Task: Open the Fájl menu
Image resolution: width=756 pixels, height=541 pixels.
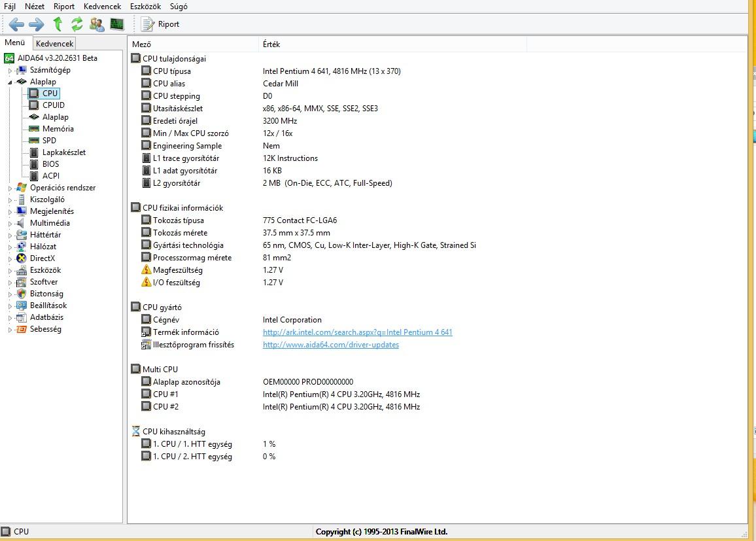Action: 10,7
